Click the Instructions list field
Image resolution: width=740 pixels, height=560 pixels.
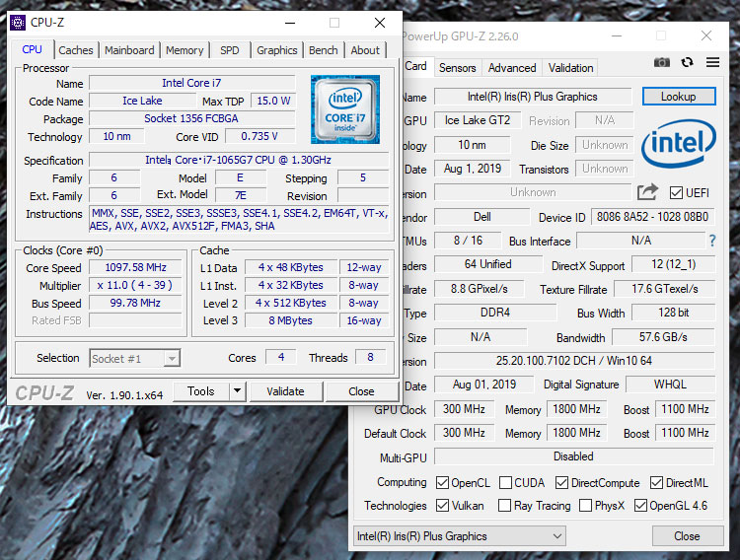click(x=240, y=220)
